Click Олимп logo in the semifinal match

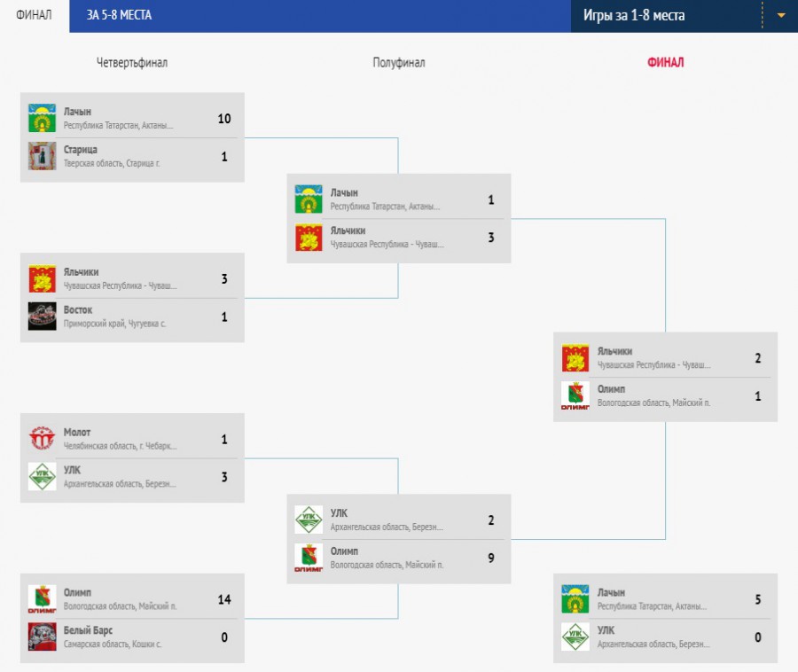click(309, 558)
